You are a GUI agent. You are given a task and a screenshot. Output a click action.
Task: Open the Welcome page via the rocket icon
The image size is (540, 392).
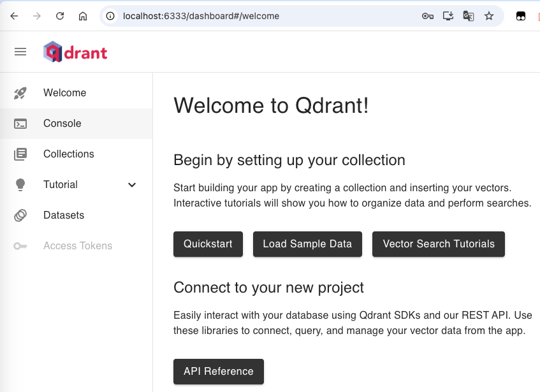20,93
